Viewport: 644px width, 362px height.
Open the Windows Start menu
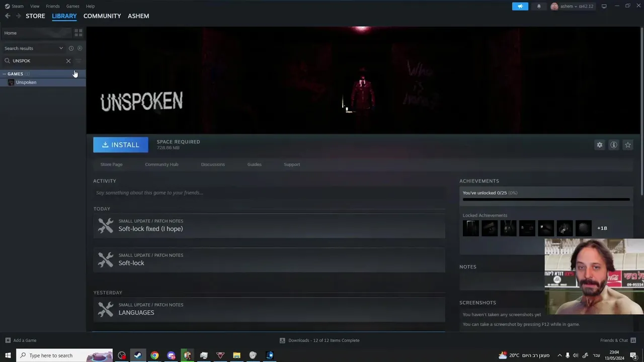(8, 355)
